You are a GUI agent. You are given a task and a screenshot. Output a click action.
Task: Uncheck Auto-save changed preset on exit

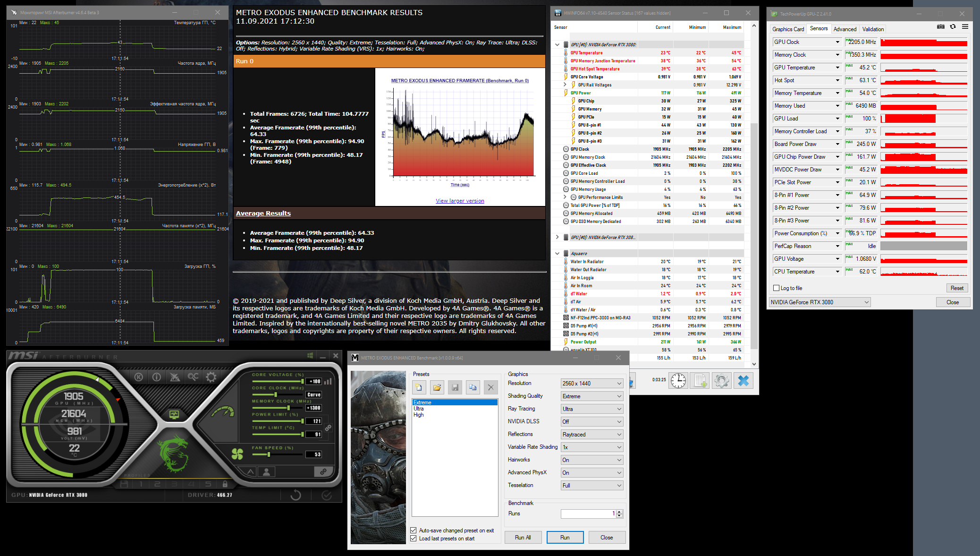pos(414,530)
